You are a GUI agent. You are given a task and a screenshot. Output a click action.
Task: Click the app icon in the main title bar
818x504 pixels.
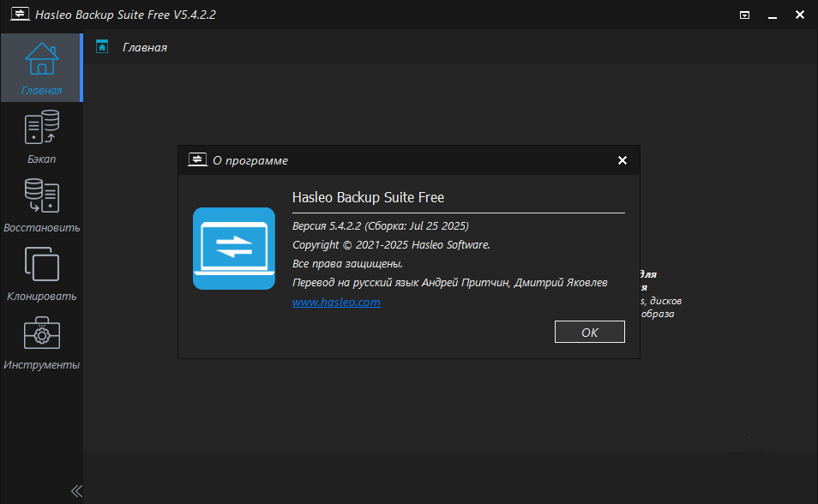click(20, 14)
